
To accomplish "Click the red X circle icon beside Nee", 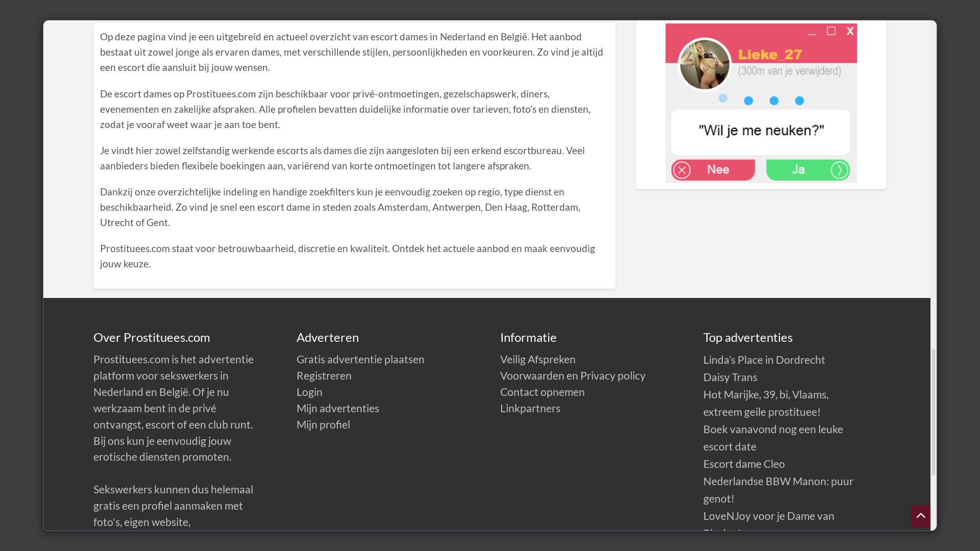I will coord(682,170).
